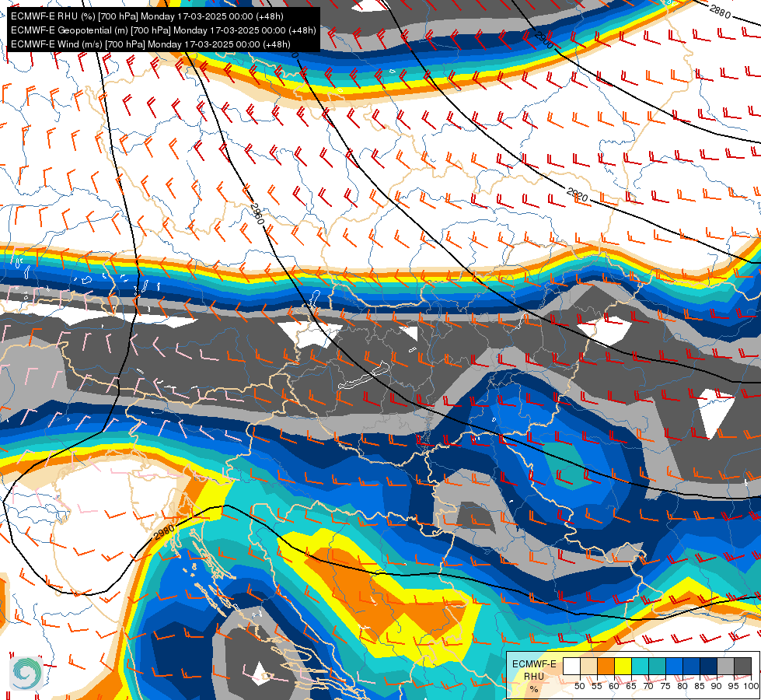Select the beige 50–55% humidity legend swatch
Image resolution: width=761 pixels, height=700 pixels.
point(588,667)
